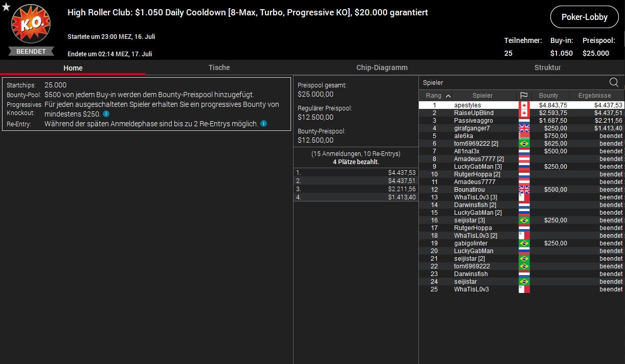
Task: Click the Brazil flag beside tom6969222 [2]
Action: 524,144
